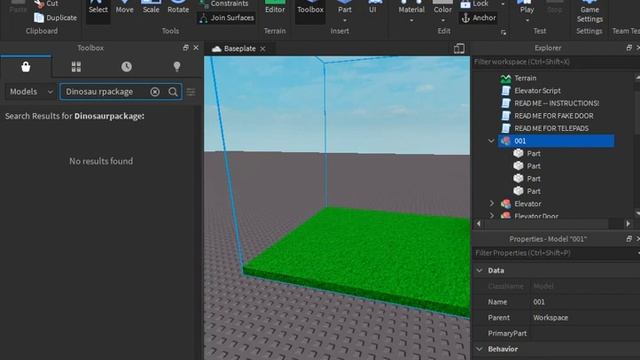This screenshot has width=640, height=360.
Task: Undock the Toolbox panel
Action: (186, 48)
